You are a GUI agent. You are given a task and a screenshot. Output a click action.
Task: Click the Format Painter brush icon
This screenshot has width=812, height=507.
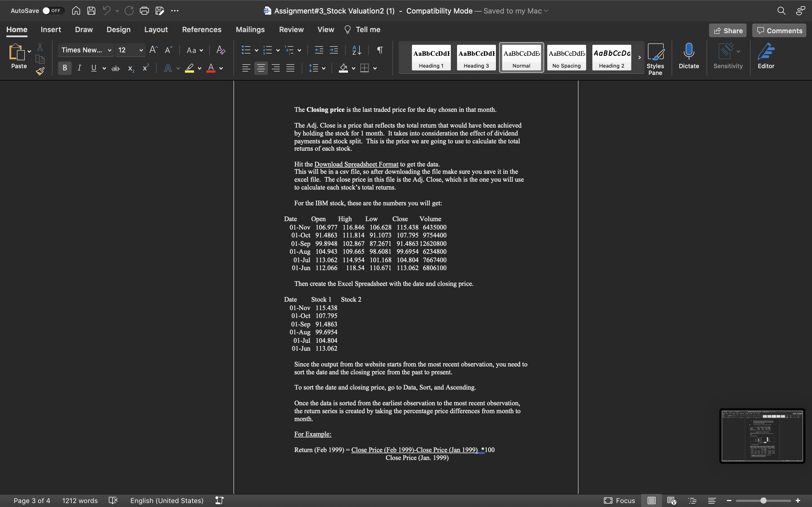pos(40,71)
